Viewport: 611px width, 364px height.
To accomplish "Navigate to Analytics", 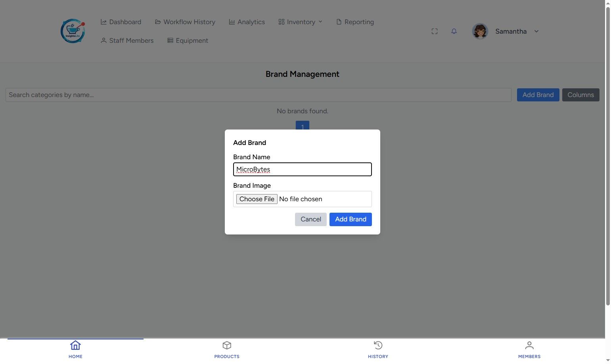I will click(247, 22).
